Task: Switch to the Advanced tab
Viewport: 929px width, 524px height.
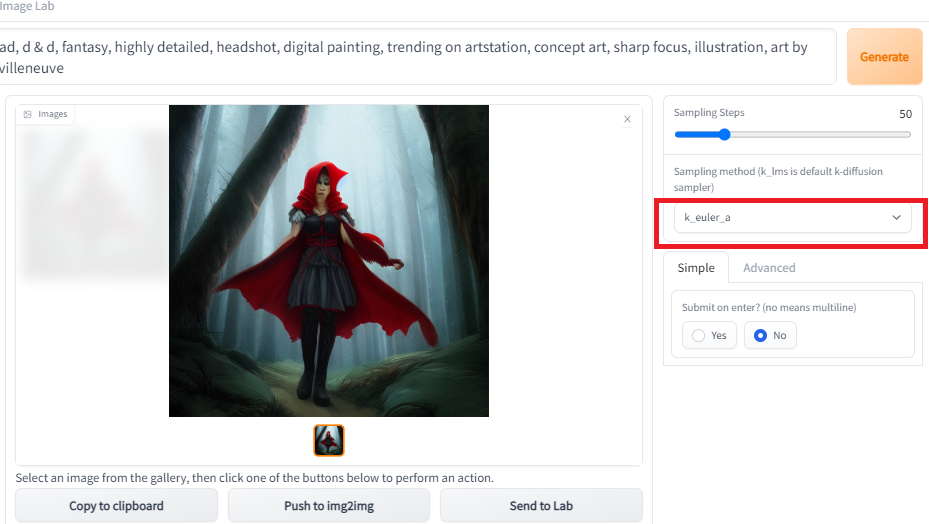Action: pyautogui.click(x=769, y=268)
